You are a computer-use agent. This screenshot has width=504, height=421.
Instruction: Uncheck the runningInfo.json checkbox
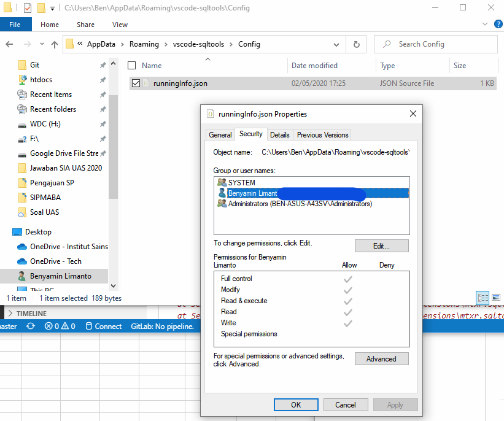pyautogui.click(x=136, y=83)
